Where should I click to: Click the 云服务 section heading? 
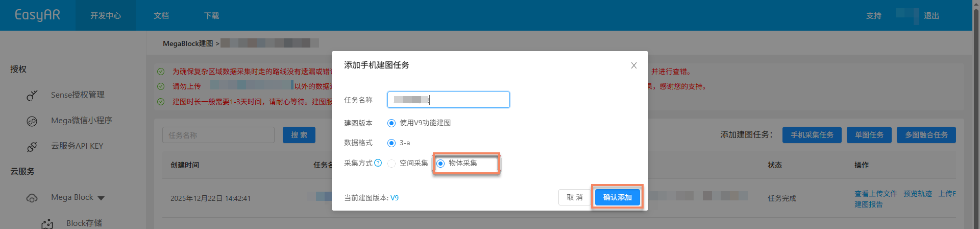[22, 171]
